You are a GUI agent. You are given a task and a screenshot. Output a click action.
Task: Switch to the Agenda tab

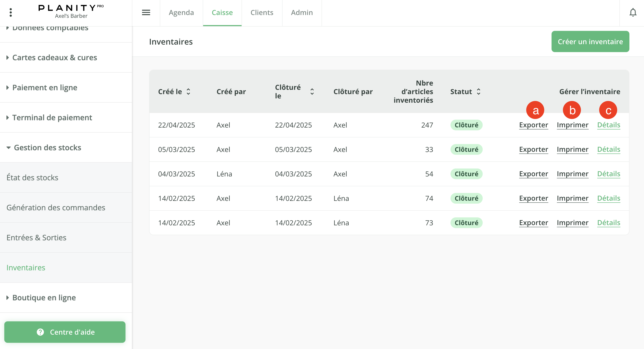(181, 12)
